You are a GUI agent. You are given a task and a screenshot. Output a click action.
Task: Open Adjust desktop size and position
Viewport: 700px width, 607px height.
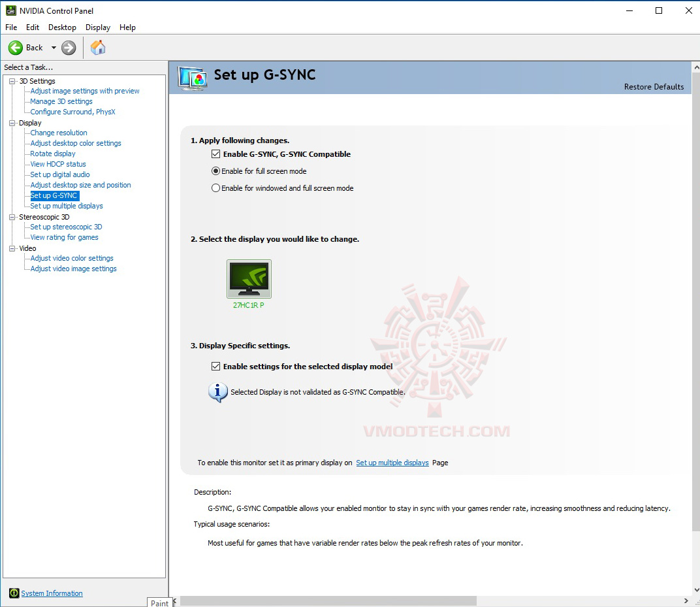pos(80,185)
